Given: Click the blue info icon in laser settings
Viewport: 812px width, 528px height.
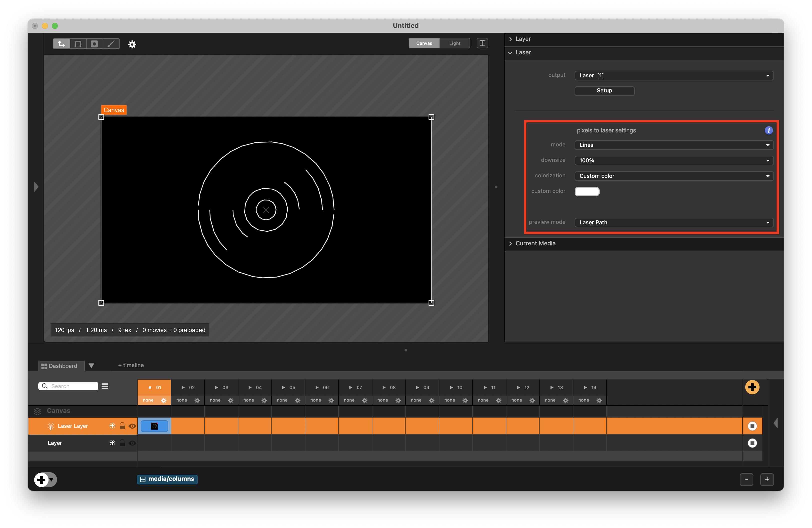Looking at the screenshot, I should click(768, 130).
